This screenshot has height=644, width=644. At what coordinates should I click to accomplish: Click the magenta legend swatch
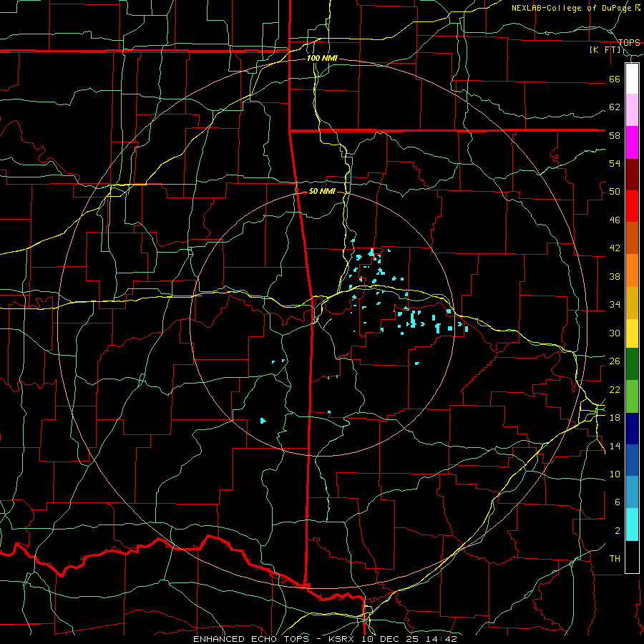(632, 142)
